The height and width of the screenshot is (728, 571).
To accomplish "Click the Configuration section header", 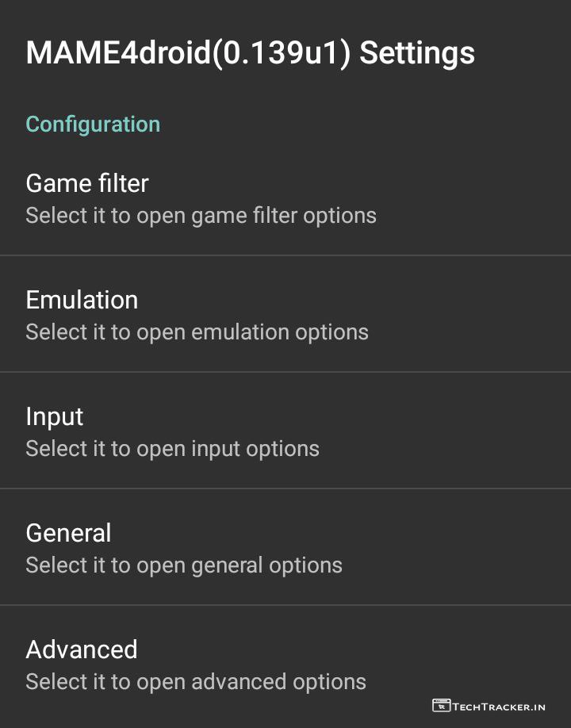I will click(x=93, y=125).
